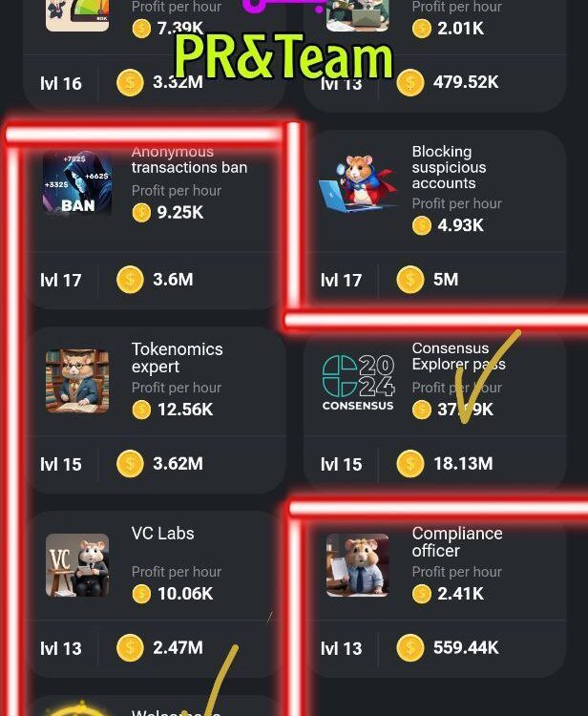
Task: Tap the coin beside 559.44K price
Action: (410, 647)
